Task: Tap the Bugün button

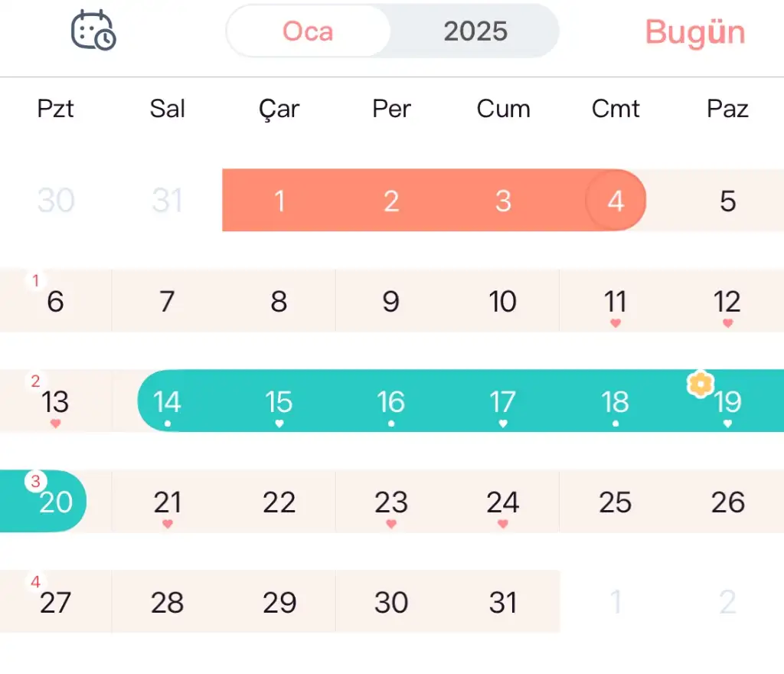Action: tap(694, 32)
